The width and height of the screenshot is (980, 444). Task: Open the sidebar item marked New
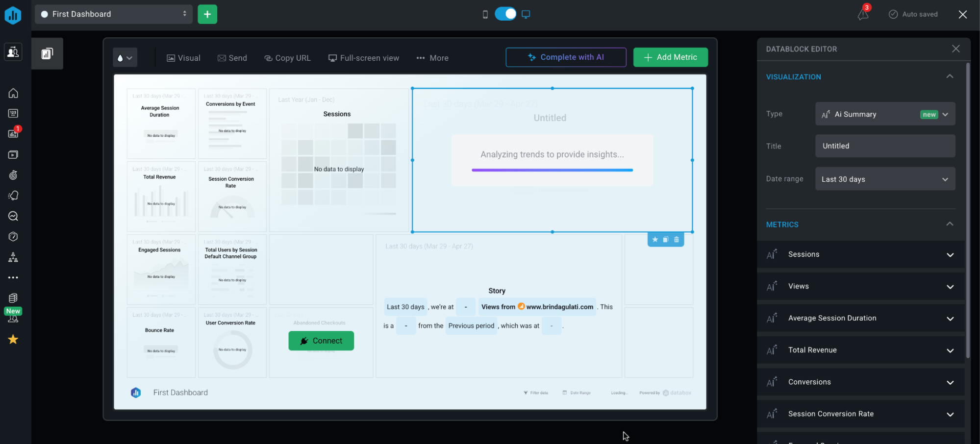(13, 315)
